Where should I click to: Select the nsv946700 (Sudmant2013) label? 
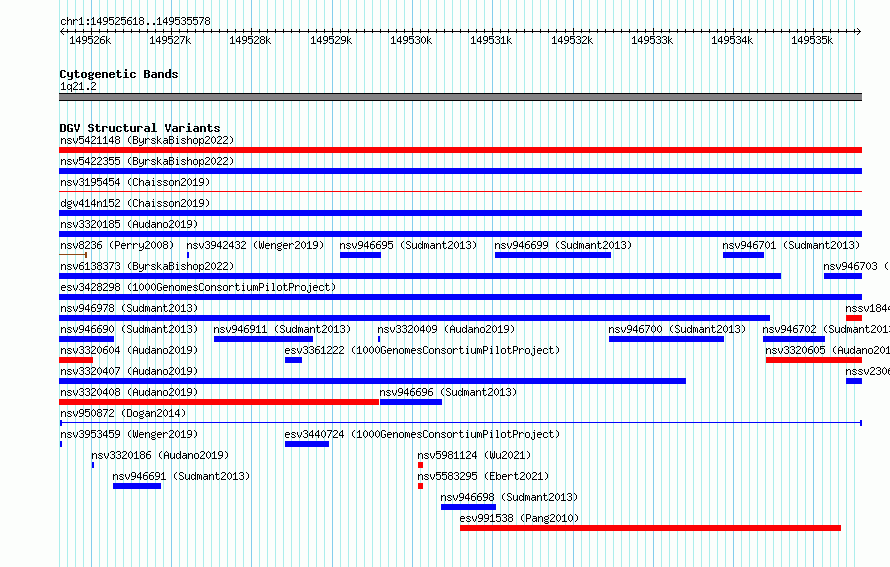677,329
